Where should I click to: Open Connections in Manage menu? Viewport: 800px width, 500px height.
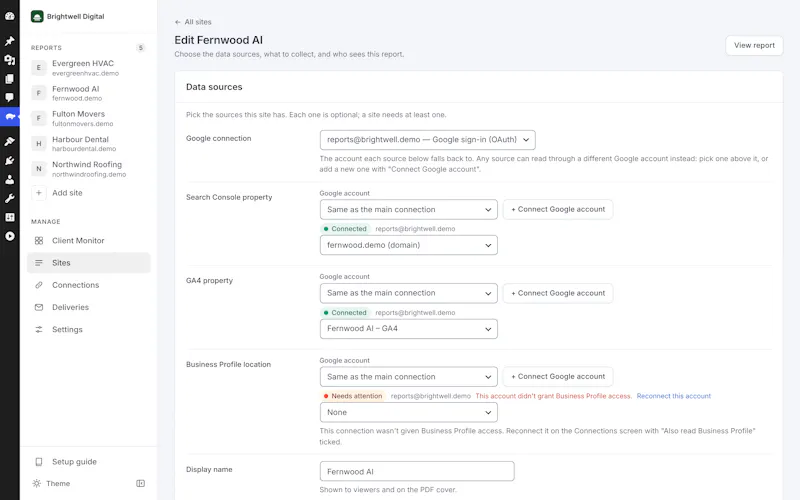click(x=89, y=285)
